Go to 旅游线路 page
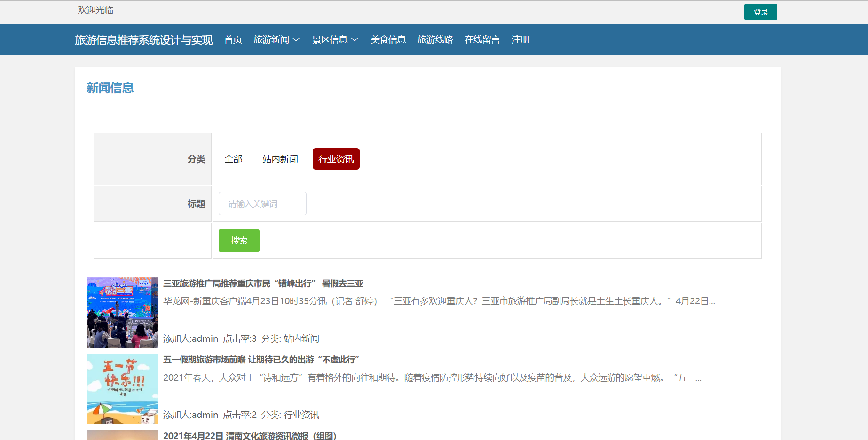This screenshot has height=440, width=868. click(435, 39)
